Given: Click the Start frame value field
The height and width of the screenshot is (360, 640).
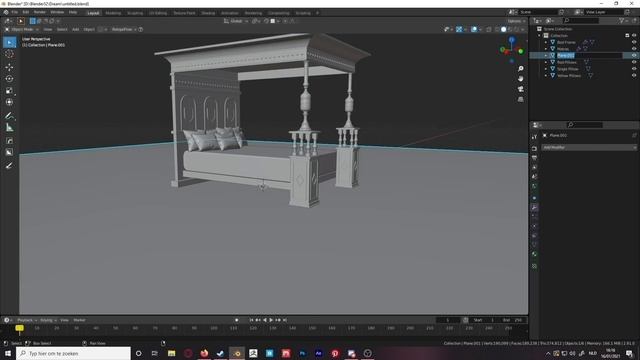Looking at the screenshot, I should [484, 320].
